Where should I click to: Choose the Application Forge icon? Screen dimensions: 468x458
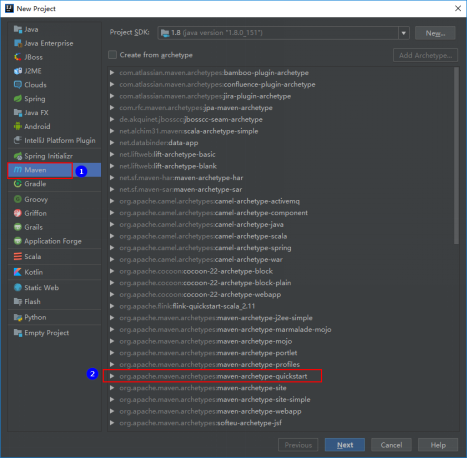[x=18, y=241]
